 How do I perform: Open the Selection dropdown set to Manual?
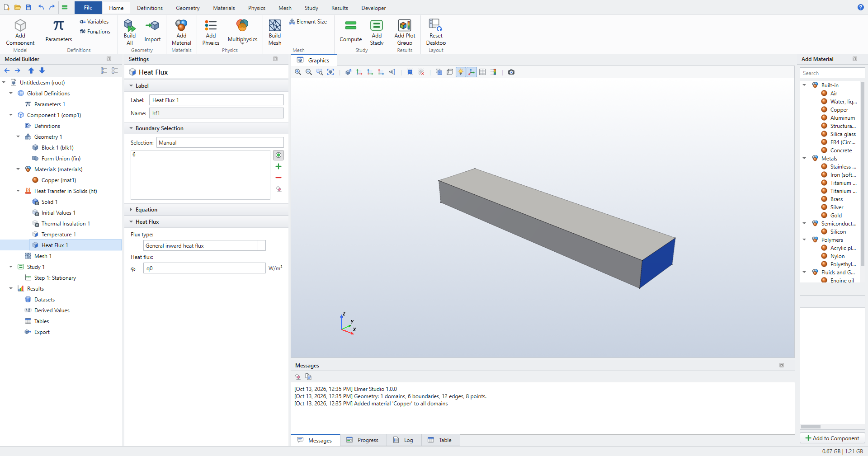click(x=220, y=143)
